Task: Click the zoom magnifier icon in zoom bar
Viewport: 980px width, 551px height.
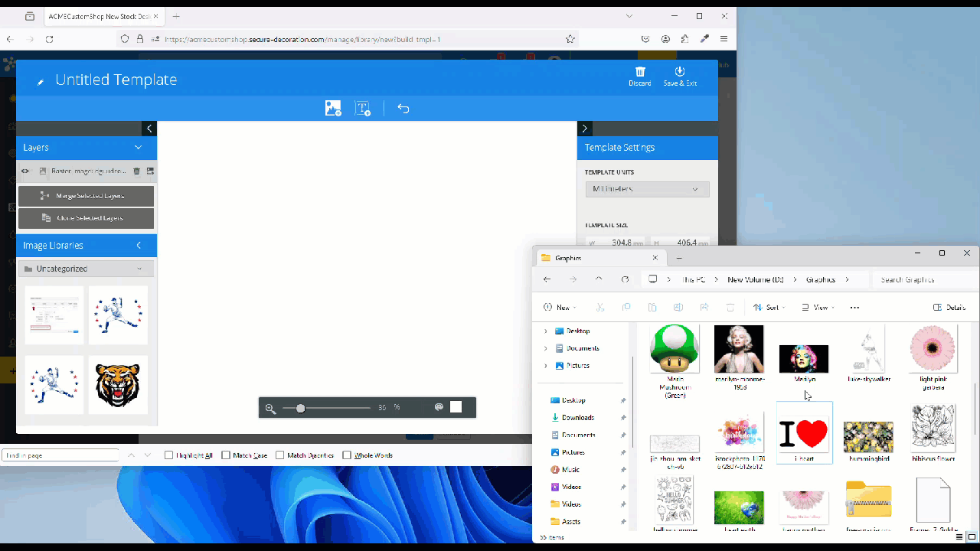Action: tap(270, 408)
